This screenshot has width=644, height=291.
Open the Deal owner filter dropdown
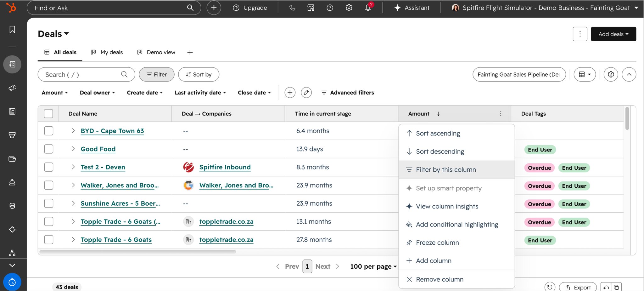[98, 93]
